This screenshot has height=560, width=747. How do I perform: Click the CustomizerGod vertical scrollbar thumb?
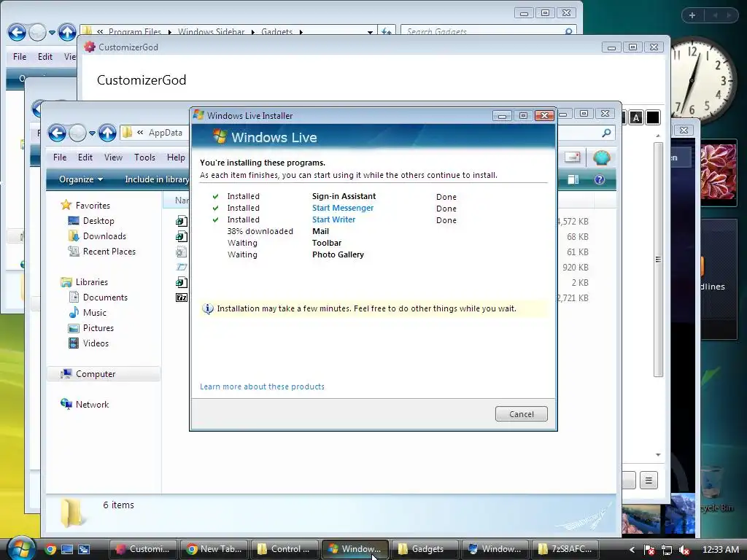click(x=658, y=260)
